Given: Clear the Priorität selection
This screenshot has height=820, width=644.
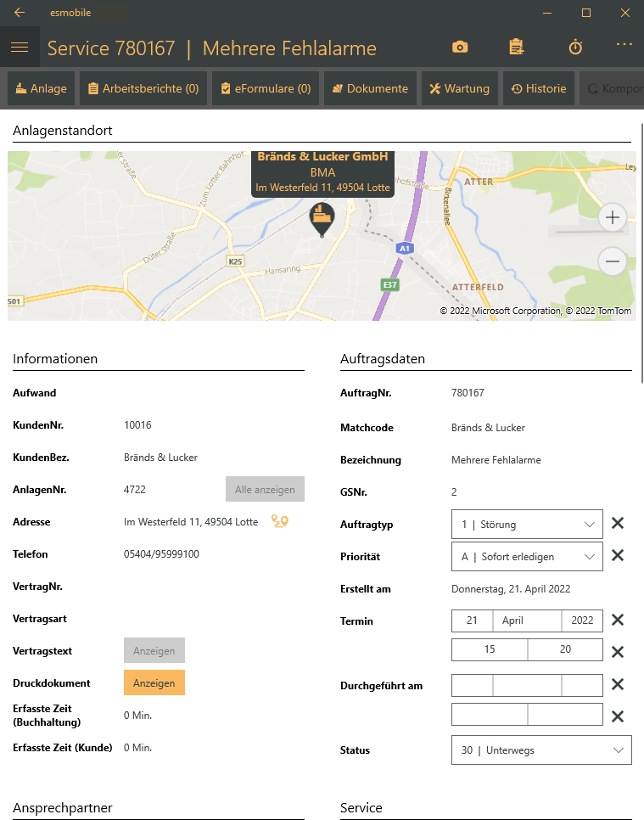Looking at the screenshot, I should [618, 555].
